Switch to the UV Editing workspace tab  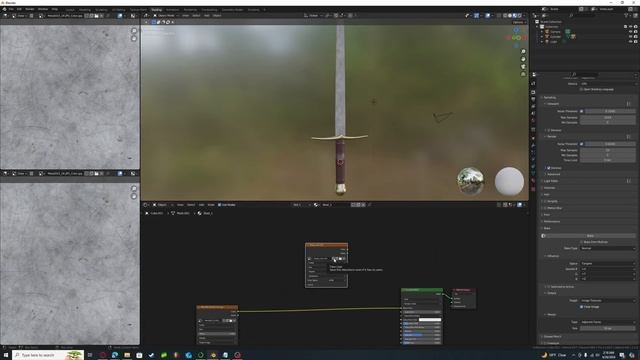118,9
